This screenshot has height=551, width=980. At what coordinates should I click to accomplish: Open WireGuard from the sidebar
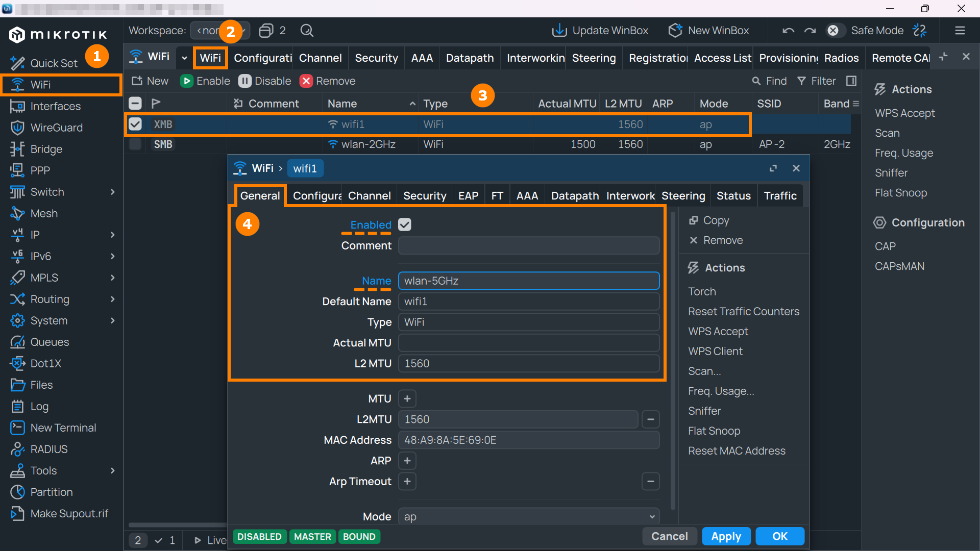click(x=56, y=128)
